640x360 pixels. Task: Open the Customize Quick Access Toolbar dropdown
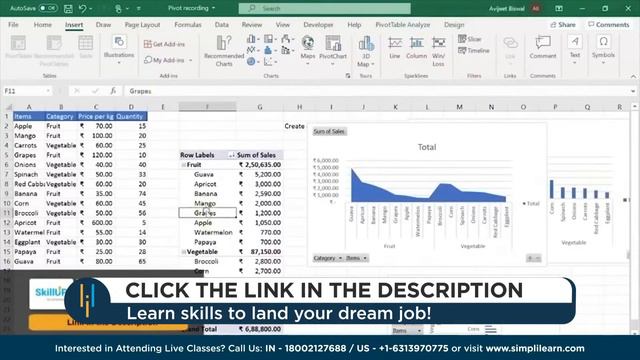point(139,8)
